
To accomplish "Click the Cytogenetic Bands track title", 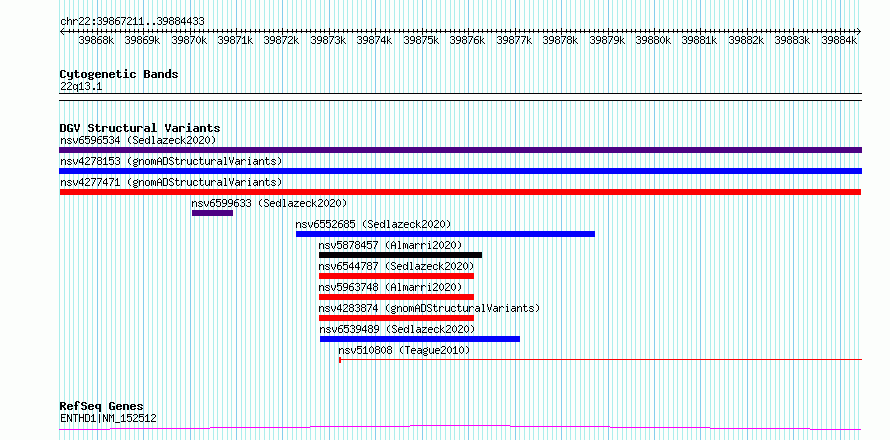I will (x=119, y=74).
